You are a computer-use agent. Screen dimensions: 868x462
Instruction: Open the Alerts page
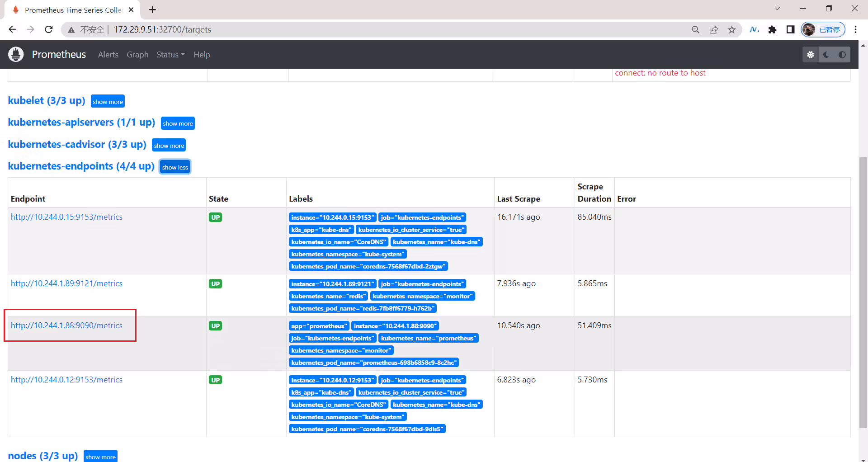pos(108,55)
